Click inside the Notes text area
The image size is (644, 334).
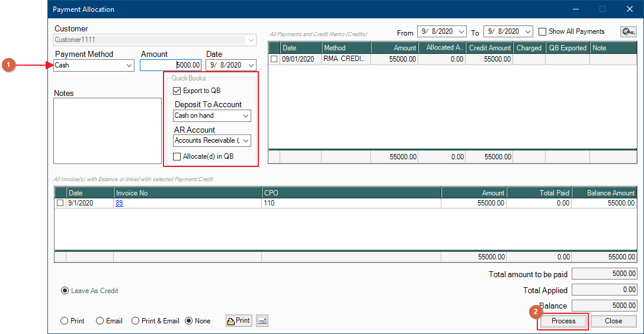pyautogui.click(x=107, y=130)
